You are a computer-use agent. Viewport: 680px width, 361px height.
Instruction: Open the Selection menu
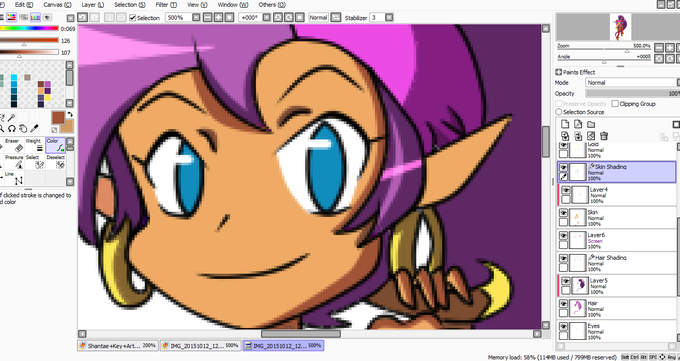130,5
